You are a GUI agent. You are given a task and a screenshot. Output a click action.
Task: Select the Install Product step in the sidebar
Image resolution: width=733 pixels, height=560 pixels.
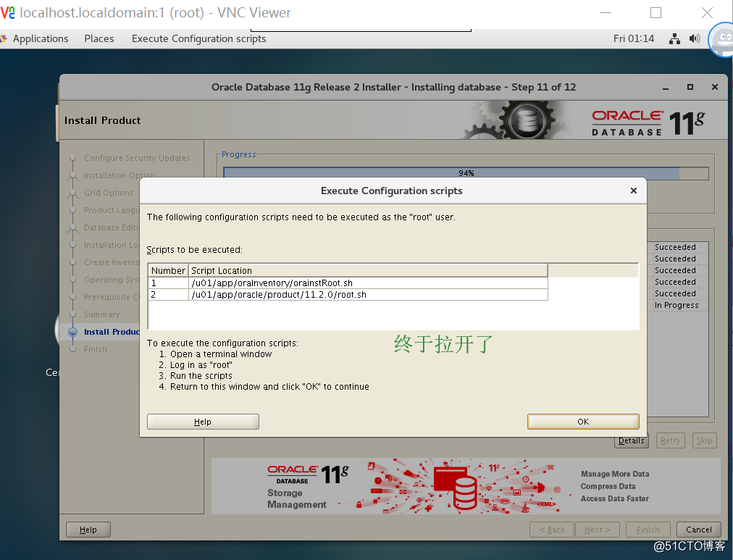click(x=112, y=332)
